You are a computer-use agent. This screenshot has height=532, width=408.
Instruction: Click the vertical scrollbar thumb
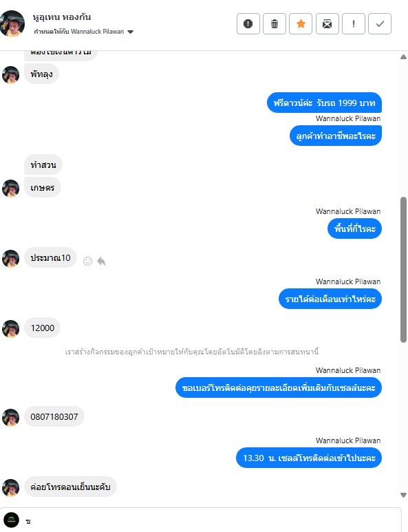(x=403, y=270)
